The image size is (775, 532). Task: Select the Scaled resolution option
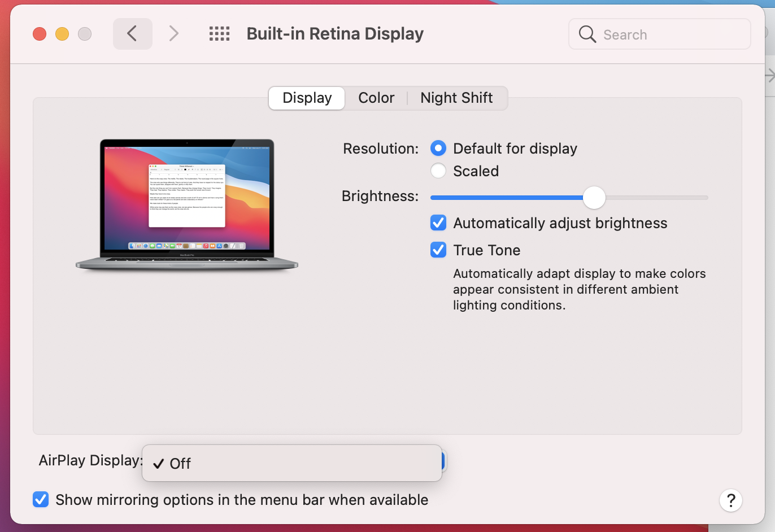click(x=438, y=171)
